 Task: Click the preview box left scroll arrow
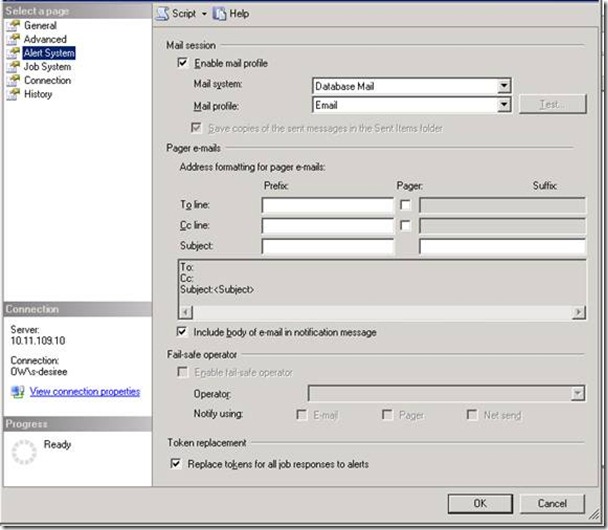186,312
